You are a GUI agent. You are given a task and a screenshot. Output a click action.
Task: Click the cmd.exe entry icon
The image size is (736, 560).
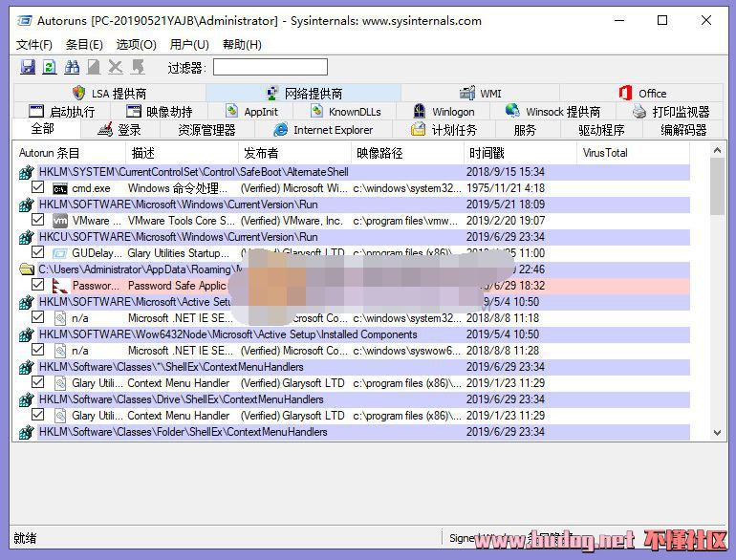[x=59, y=188]
